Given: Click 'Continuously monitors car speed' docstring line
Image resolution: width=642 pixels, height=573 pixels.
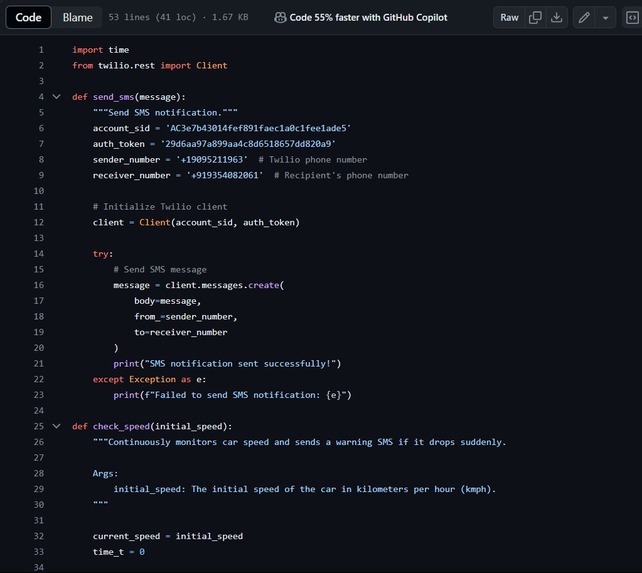Looking at the screenshot, I should coord(299,442).
